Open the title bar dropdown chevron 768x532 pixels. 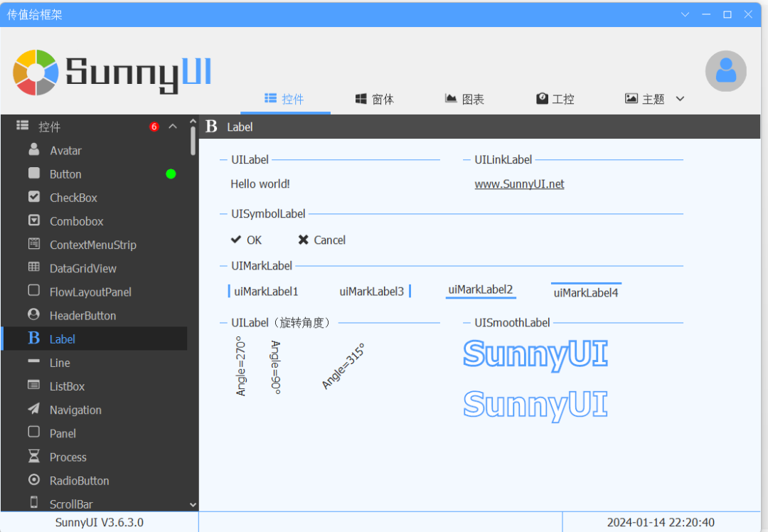pos(686,14)
